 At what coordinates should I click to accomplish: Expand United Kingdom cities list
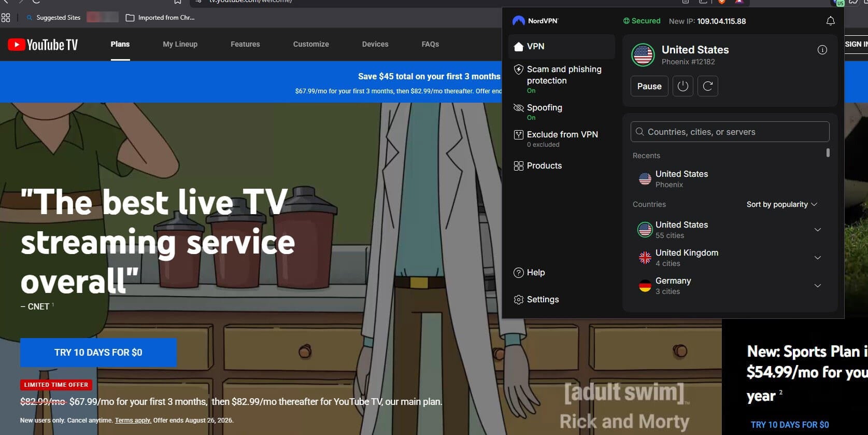click(817, 258)
